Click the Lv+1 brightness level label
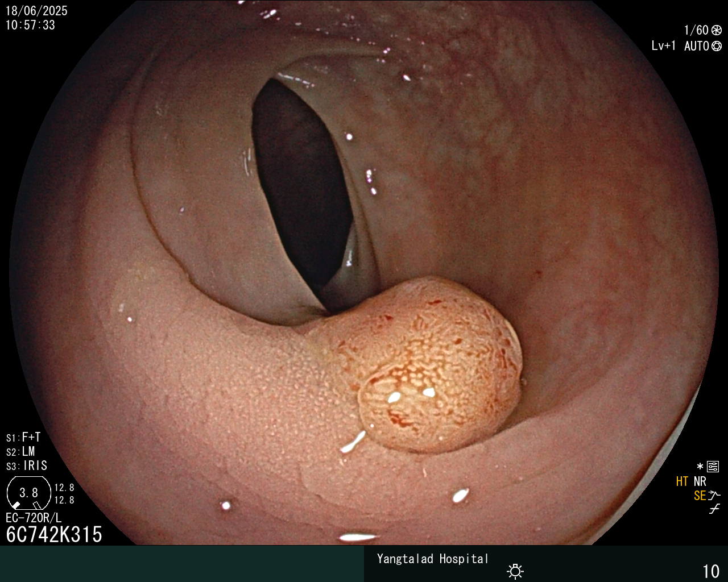Screen dimensions: 728x582 pos(664,46)
